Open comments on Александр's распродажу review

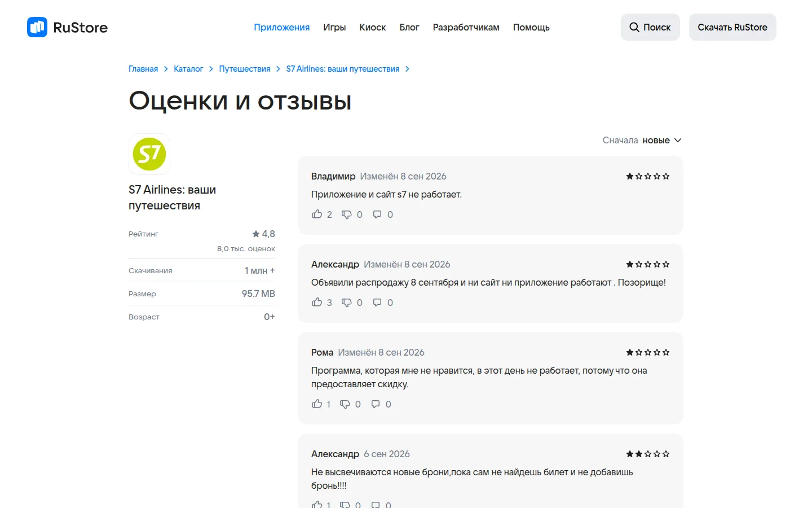tap(377, 303)
